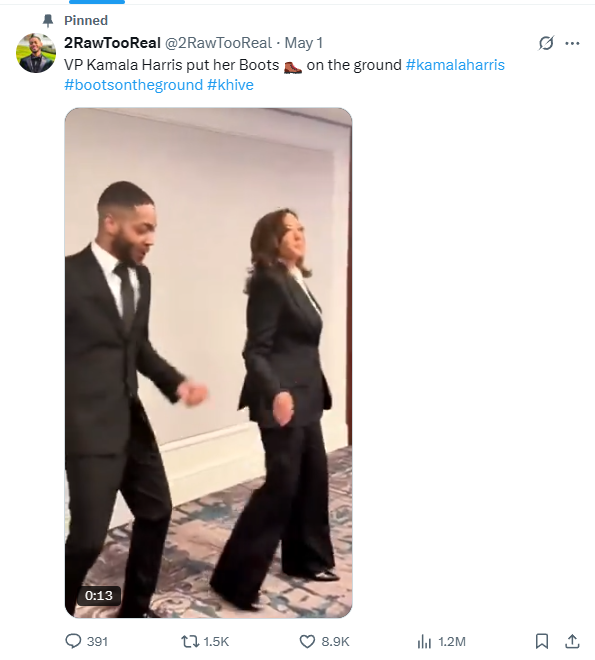Repost the tweet using the retweet icon
The image size is (595, 660).
click(x=190, y=641)
